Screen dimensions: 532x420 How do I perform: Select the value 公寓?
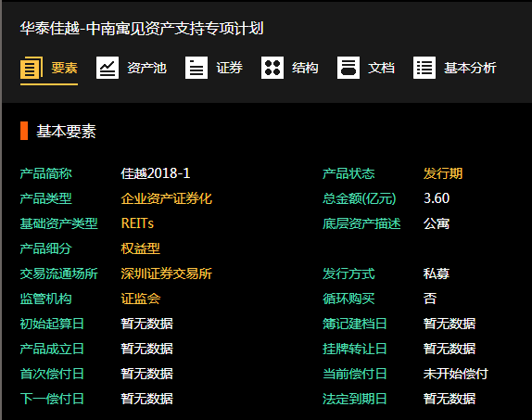point(437,223)
